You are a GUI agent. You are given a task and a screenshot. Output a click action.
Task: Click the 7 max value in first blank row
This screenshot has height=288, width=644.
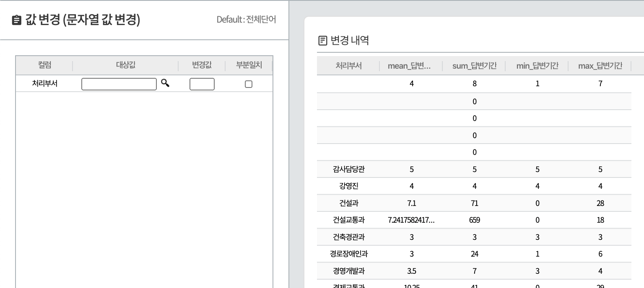(600, 84)
